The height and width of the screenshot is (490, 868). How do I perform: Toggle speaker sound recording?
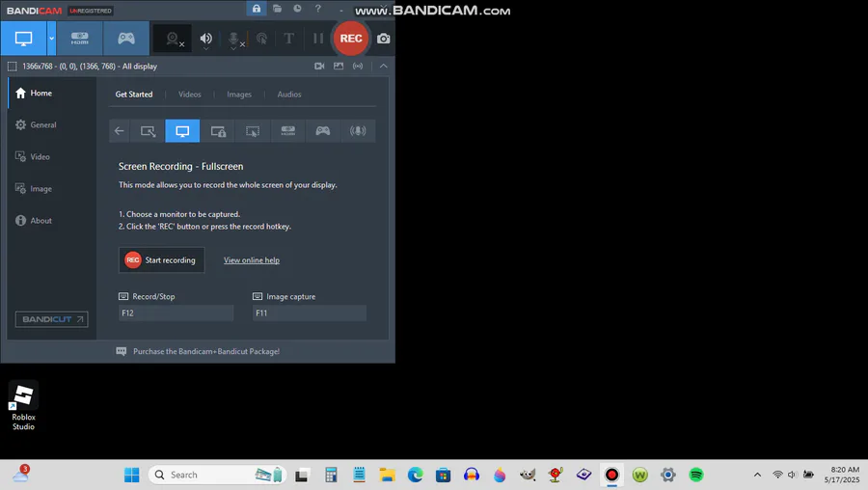pyautogui.click(x=206, y=39)
